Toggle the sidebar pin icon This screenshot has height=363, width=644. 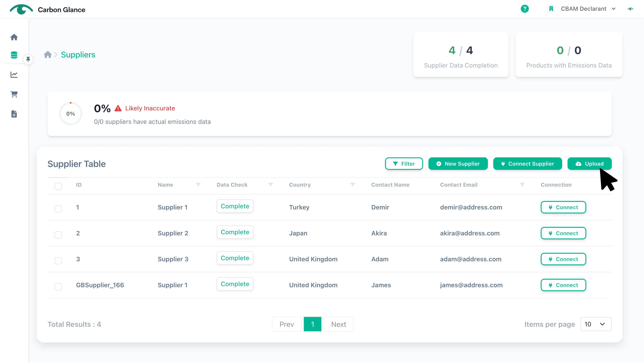[28, 59]
